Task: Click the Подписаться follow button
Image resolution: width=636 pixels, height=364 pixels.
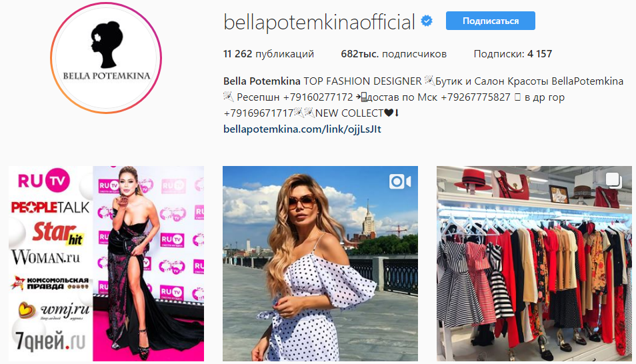Action: [x=491, y=21]
